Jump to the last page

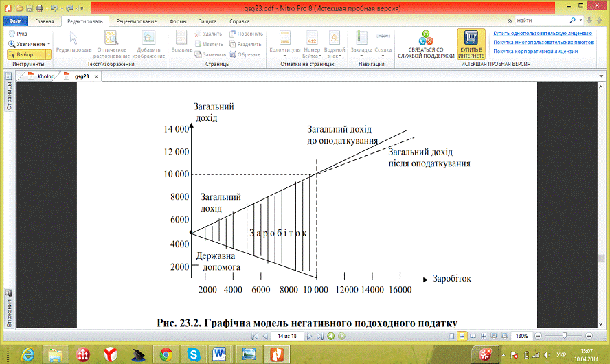point(319,336)
